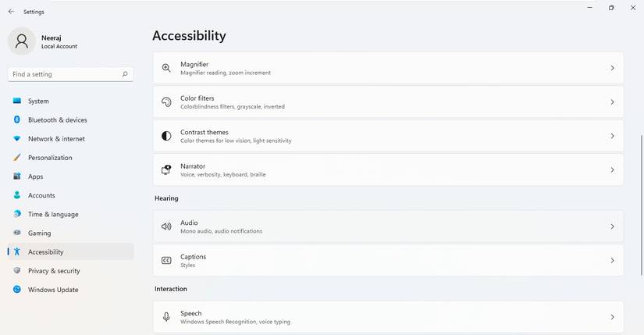Click the Magnifier icon
The image size is (644, 335).
(x=166, y=68)
